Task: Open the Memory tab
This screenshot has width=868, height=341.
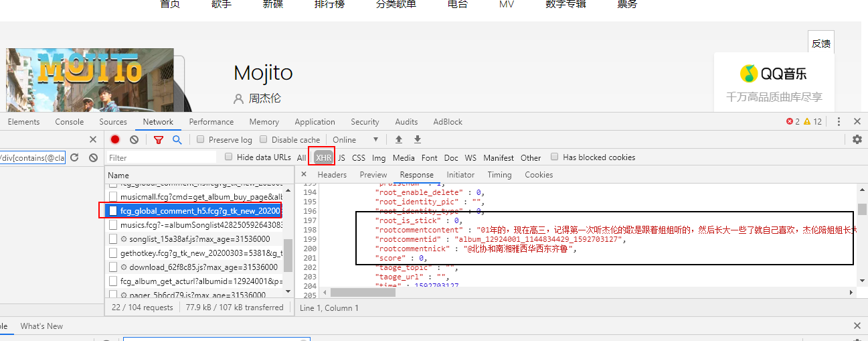Action: (x=264, y=122)
